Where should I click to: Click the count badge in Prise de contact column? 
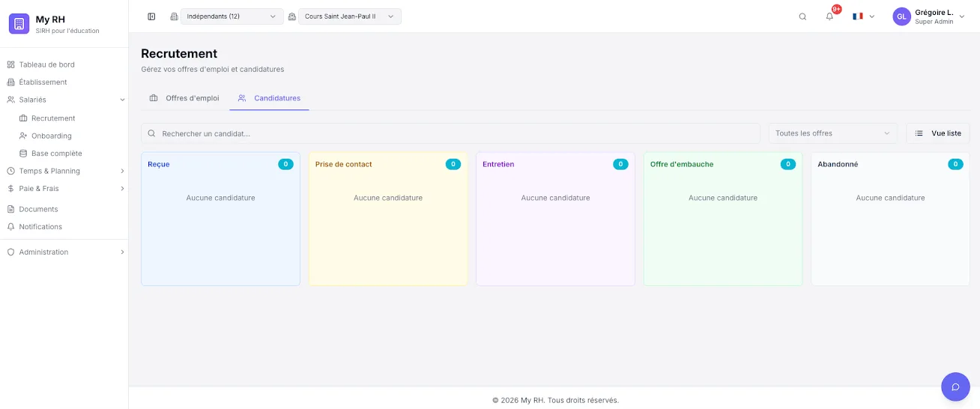click(x=453, y=164)
